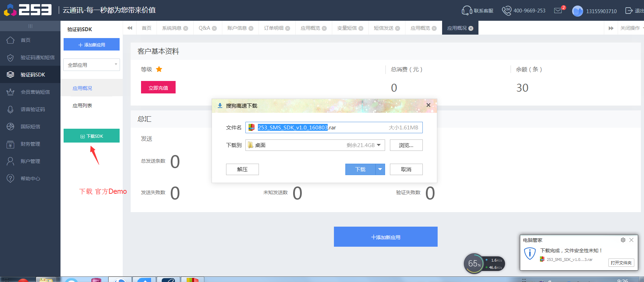Click the 253 logo in header

tap(28, 10)
